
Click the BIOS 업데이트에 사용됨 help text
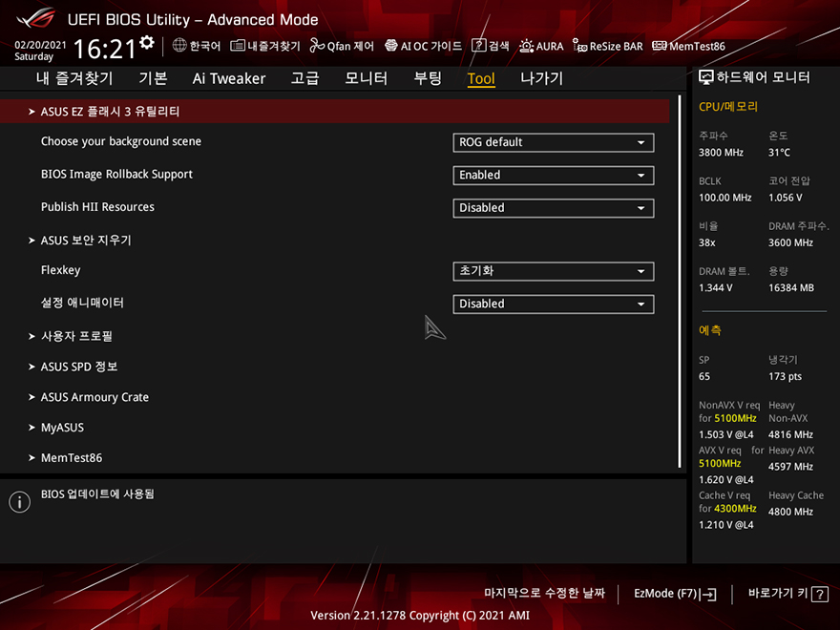[x=97, y=493]
